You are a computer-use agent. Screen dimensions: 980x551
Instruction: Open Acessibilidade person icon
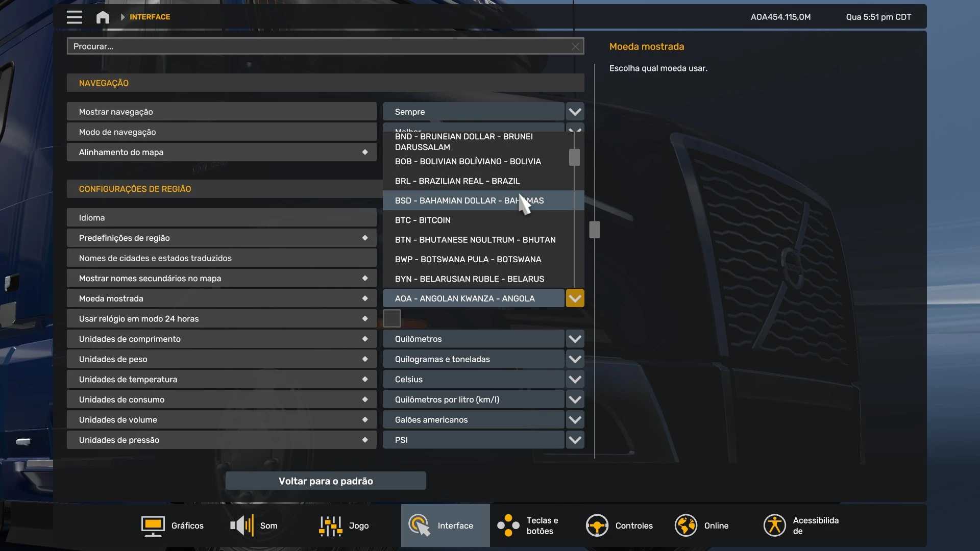[774, 525]
